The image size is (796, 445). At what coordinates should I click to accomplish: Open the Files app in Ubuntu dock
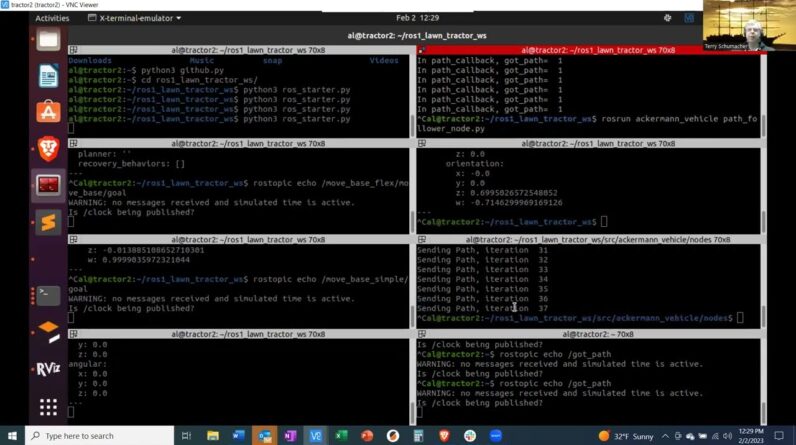pos(48,40)
